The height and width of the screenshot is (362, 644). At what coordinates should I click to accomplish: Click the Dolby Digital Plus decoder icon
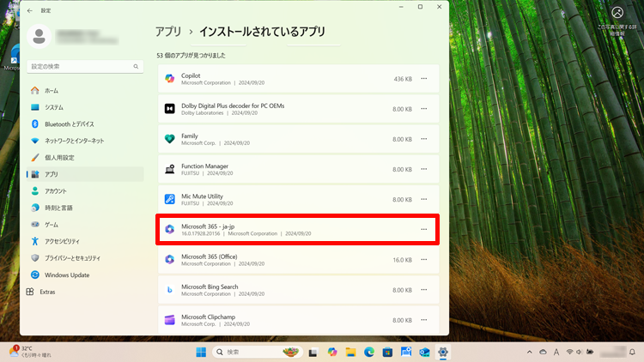pyautogui.click(x=170, y=109)
